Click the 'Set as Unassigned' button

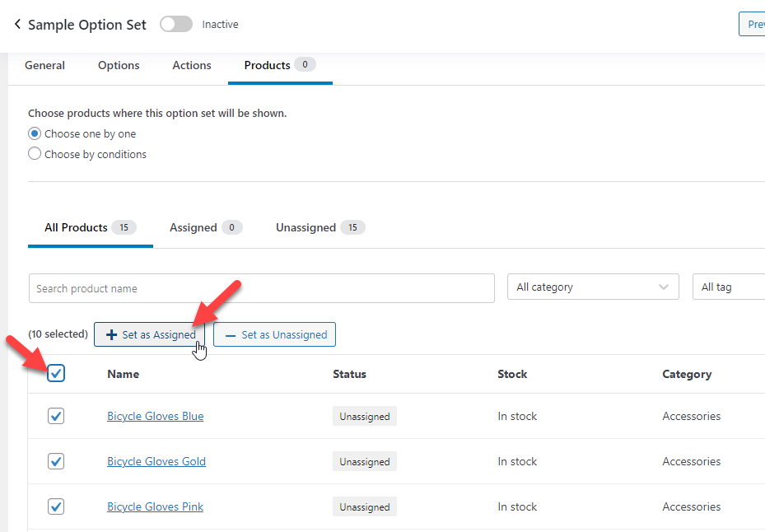[274, 334]
